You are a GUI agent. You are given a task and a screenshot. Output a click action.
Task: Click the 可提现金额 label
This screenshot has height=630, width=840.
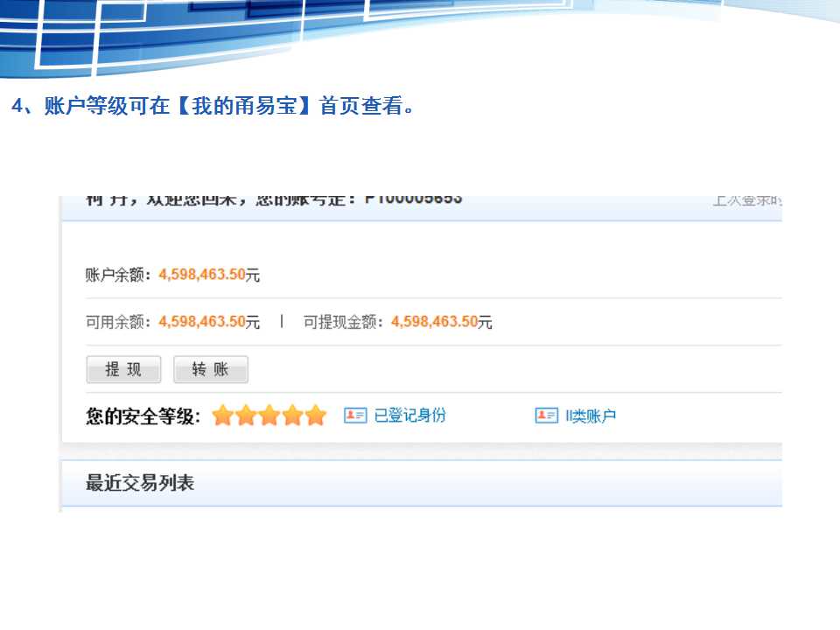343,322
